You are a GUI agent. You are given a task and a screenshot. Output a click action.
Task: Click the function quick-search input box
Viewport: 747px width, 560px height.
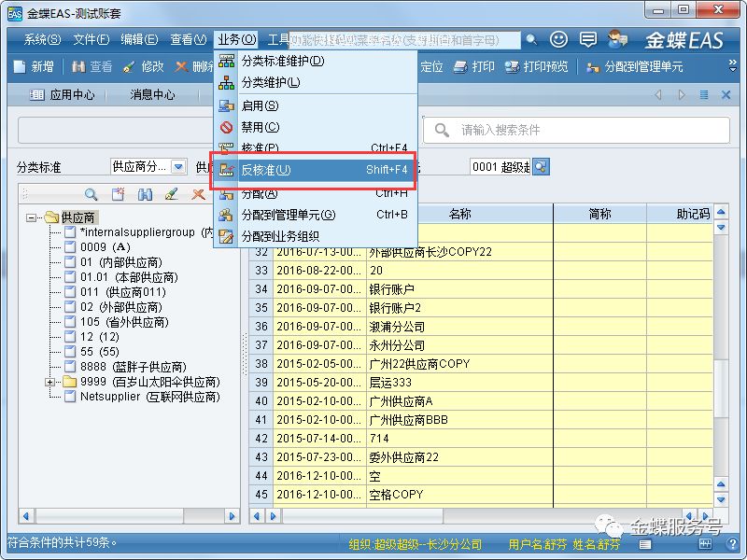click(x=404, y=40)
